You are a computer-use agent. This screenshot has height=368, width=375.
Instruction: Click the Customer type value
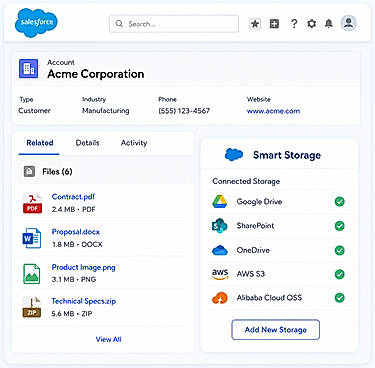pos(34,111)
